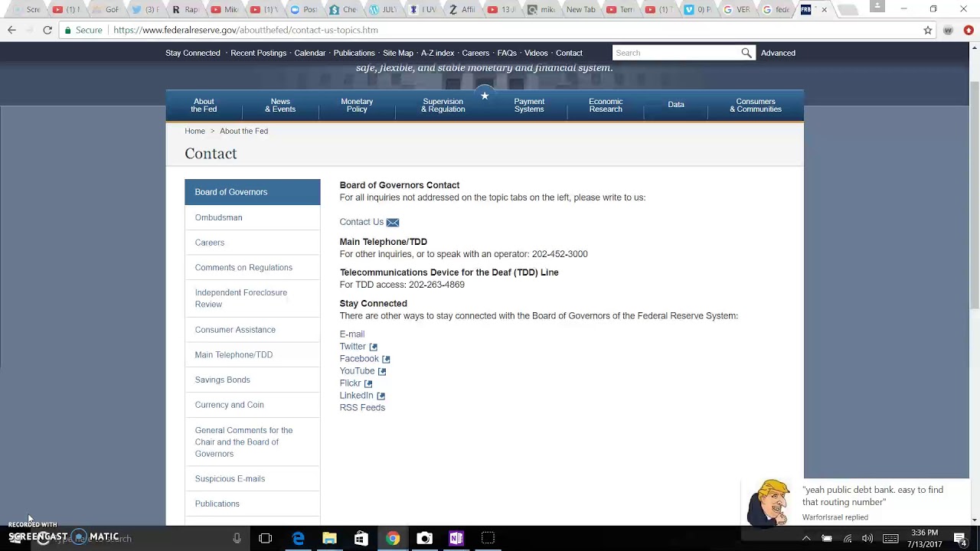This screenshot has width=980, height=551.
Task: Bookmark the page with the star icon
Action: pyautogui.click(x=928, y=30)
